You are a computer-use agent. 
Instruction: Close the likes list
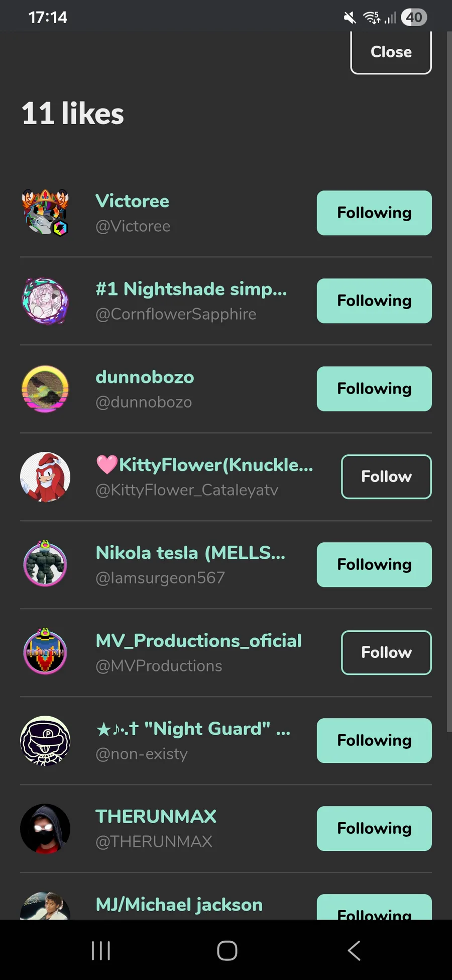[x=391, y=52]
